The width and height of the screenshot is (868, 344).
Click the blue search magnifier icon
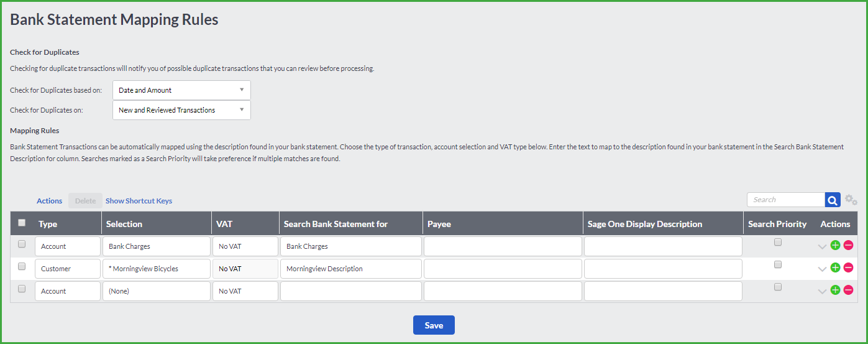833,200
